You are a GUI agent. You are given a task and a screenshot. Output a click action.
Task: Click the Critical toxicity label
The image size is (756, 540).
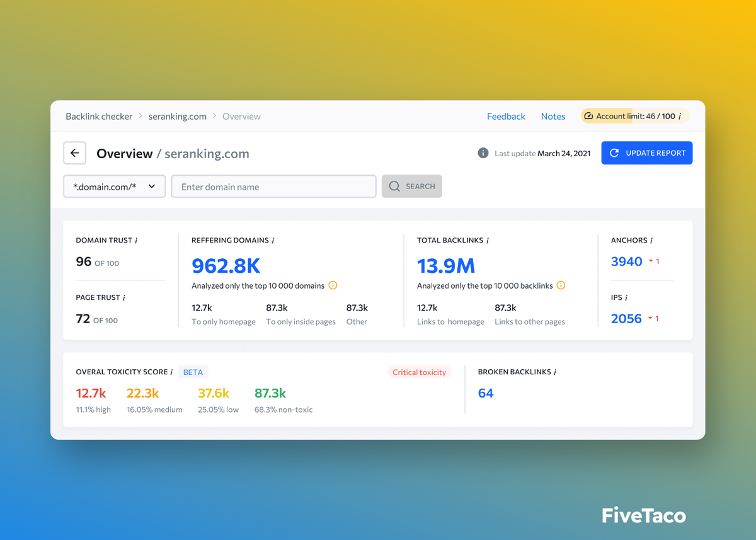tap(419, 372)
